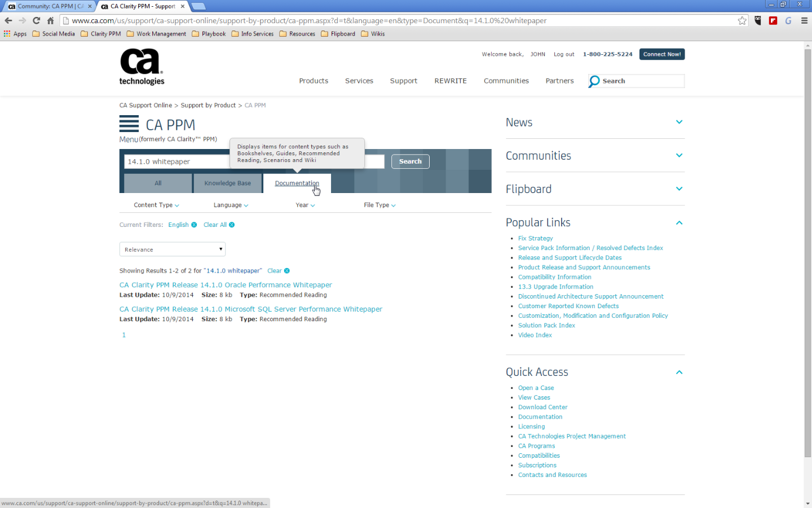
Task: Expand the Flipboard sidebar section
Action: pyautogui.click(x=679, y=189)
